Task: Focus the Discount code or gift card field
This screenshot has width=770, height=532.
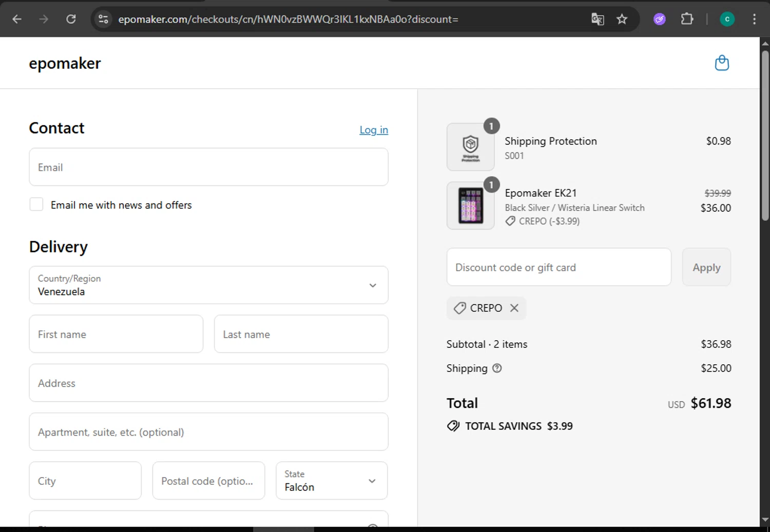Action: click(559, 267)
